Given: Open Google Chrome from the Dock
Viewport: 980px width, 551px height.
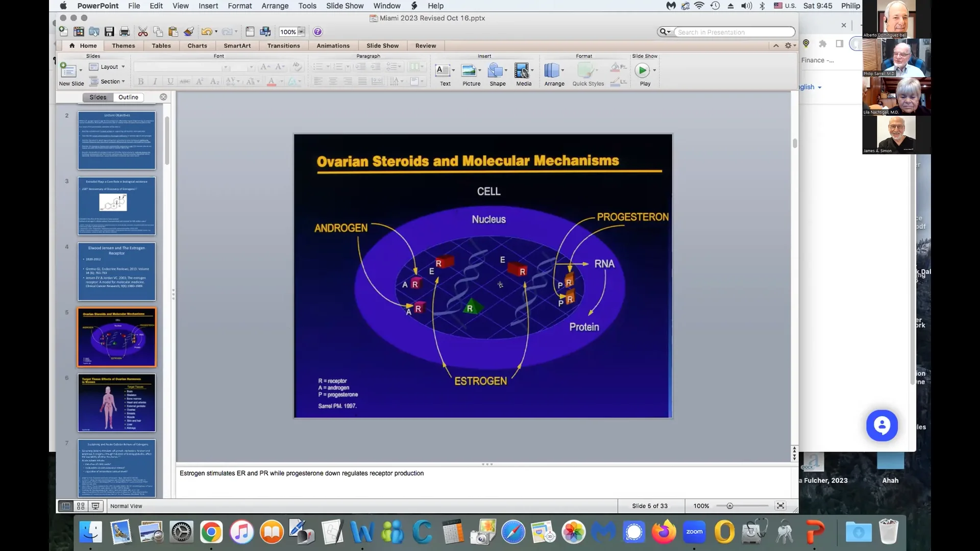Looking at the screenshot, I should pyautogui.click(x=211, y=532).
